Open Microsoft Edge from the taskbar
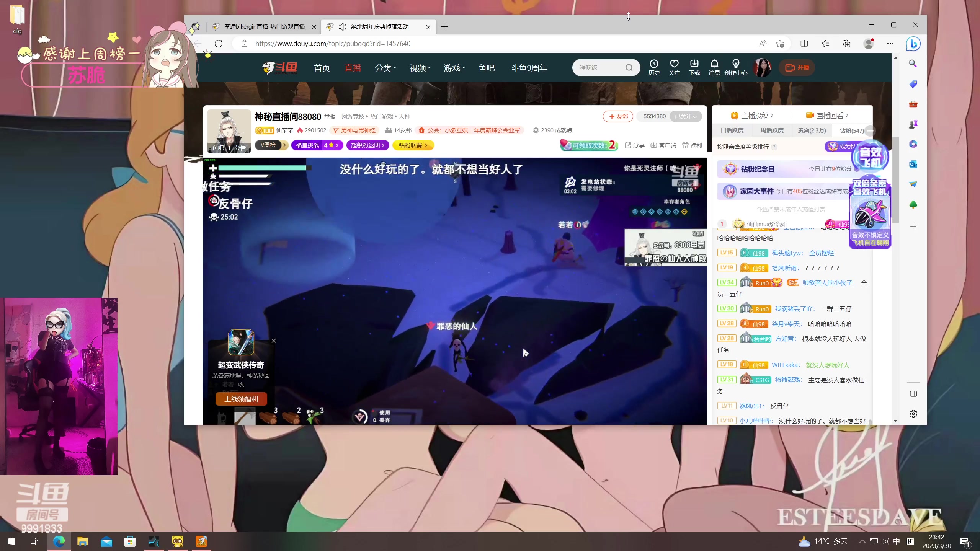 [x=59, y=541]
